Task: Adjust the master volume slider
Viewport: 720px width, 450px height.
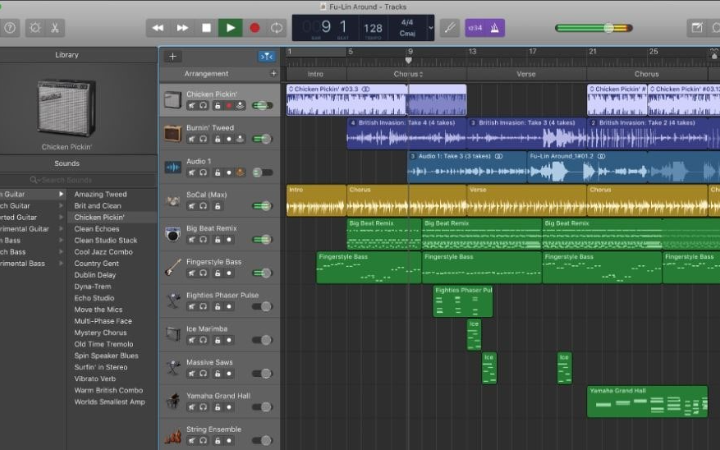Action: point(594,28)
